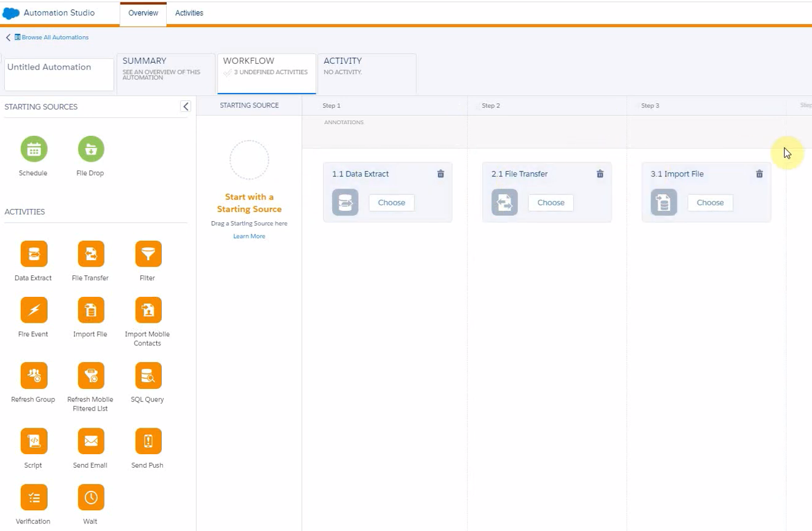Click the Script activity icon
Screen dimensions: 812x531
point(34,441)
